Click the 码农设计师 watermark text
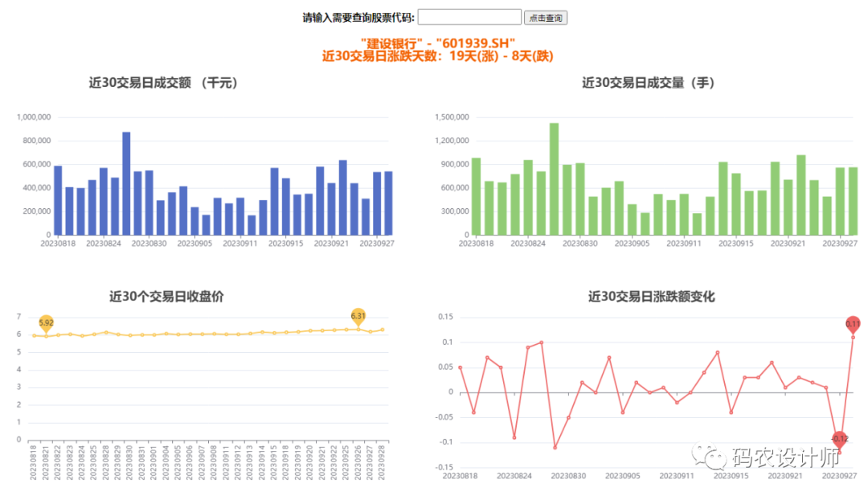Viewport: 868px width, 496px height. (785, 457)
